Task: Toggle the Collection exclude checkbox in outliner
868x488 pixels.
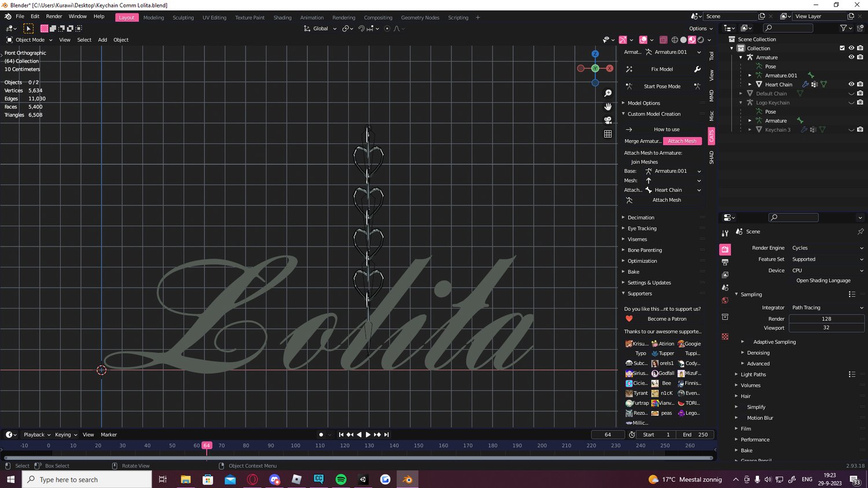Action: coord(842,48)
